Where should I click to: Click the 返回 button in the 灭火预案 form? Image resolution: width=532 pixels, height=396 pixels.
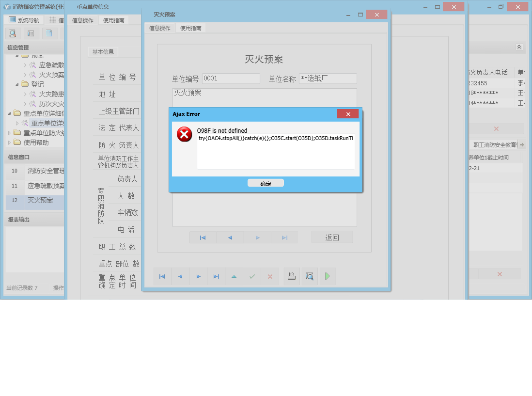pyautogui.click(x=332, y=237)
